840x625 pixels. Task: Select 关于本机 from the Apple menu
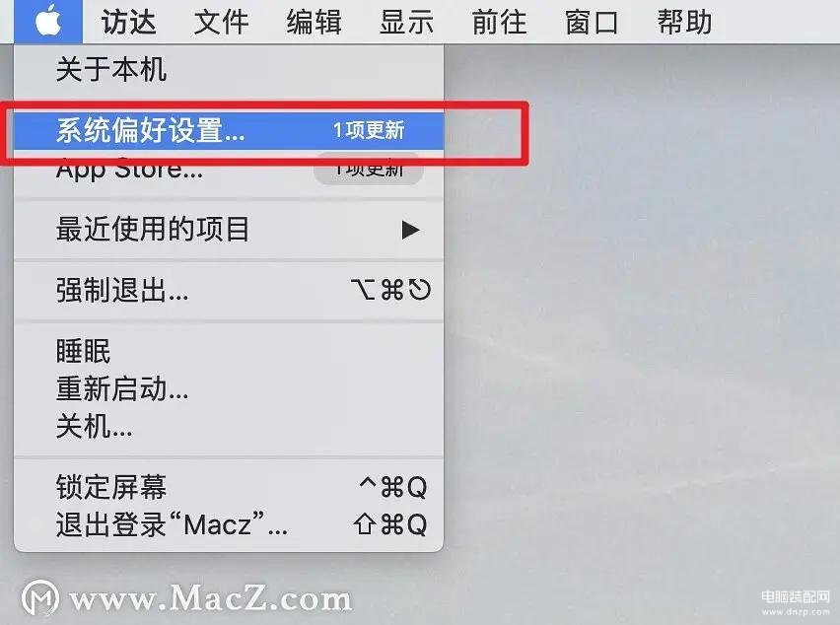coord(229,70)
